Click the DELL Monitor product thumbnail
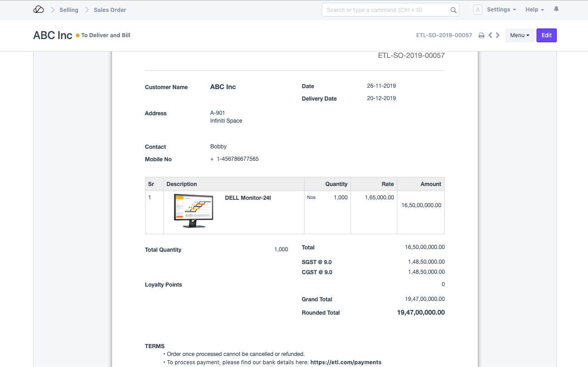The image size is (588, 367). tap(193, 211)
